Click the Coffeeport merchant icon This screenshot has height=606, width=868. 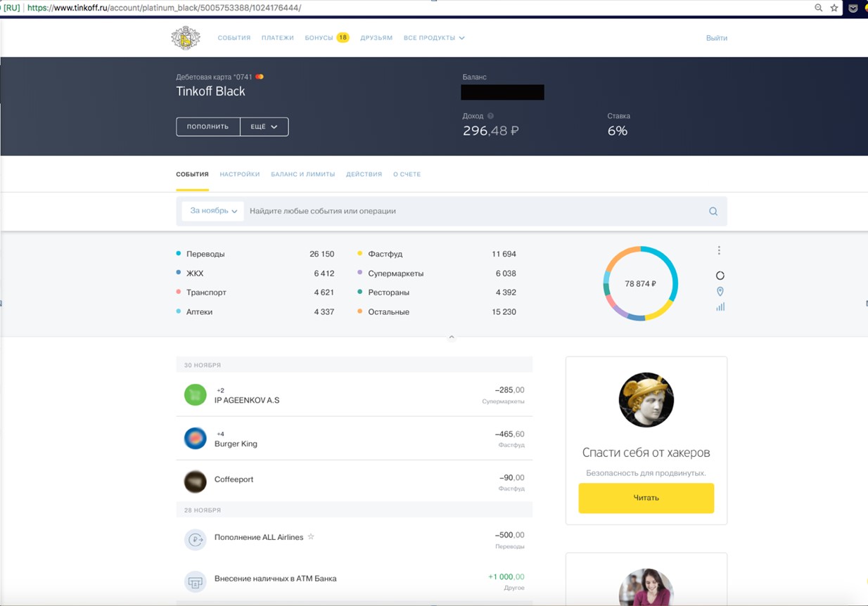(196, 482)
